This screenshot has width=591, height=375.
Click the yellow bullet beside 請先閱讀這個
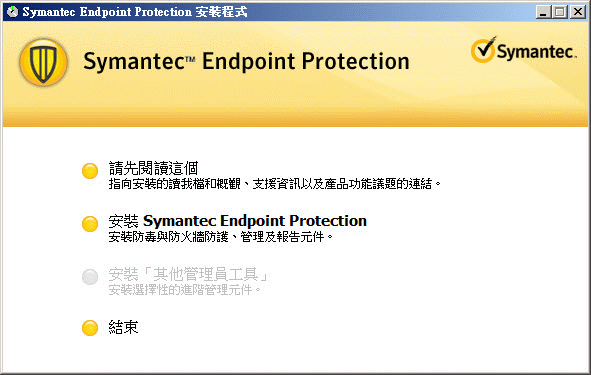tap(90, 171)
